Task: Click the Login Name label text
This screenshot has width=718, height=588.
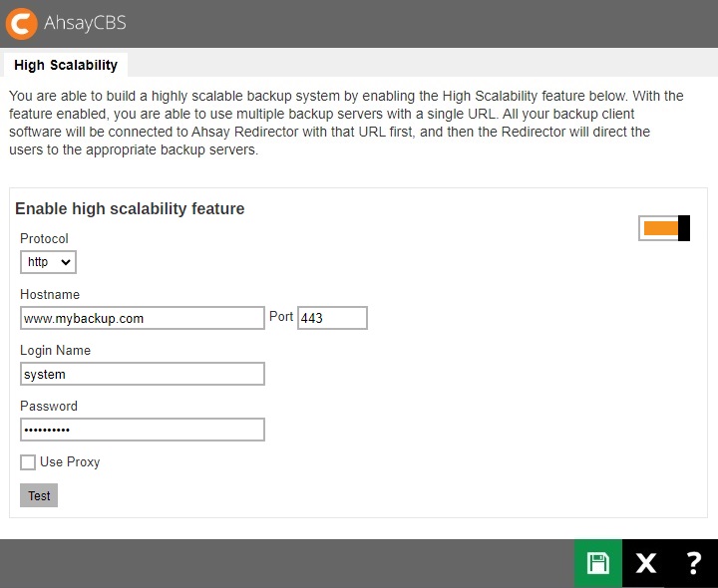Action: (55, 351)
